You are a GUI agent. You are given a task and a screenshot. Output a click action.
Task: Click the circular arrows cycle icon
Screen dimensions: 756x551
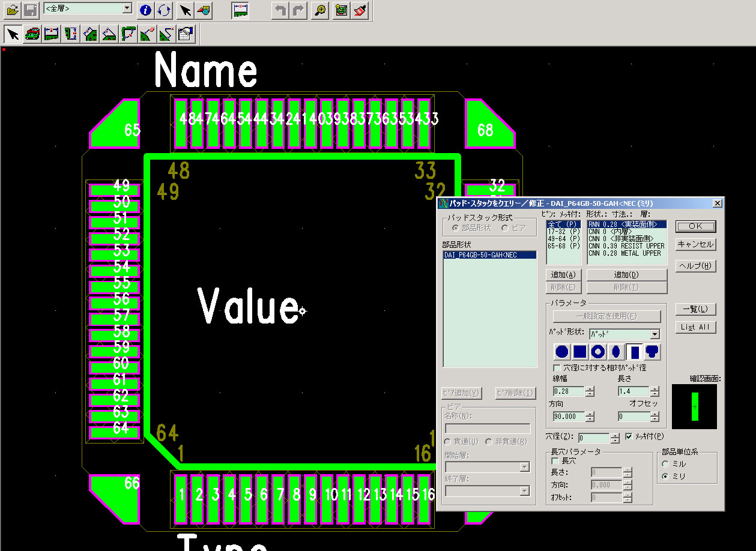coord(163,10)
